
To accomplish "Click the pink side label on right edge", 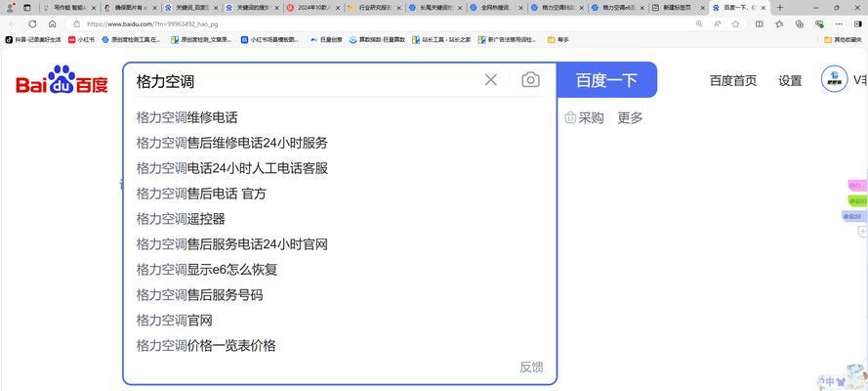I will 857,186.
